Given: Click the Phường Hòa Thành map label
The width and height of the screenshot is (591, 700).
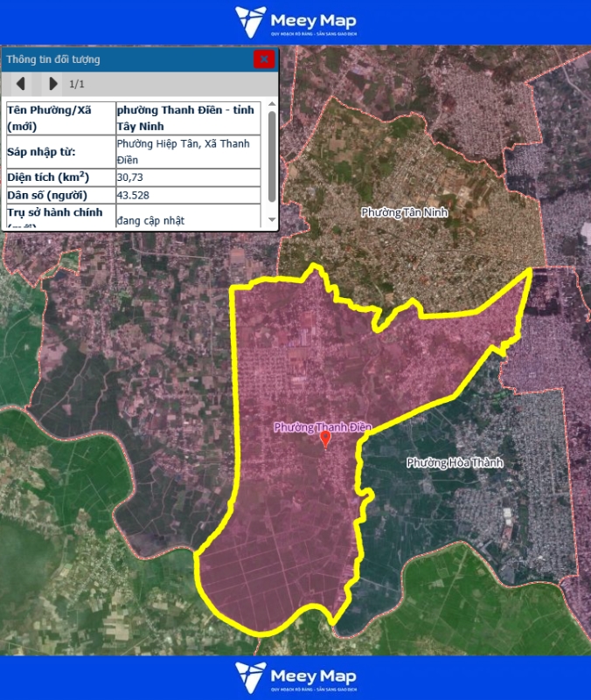Looking at the screenshot, I should [x=455, y=462].
